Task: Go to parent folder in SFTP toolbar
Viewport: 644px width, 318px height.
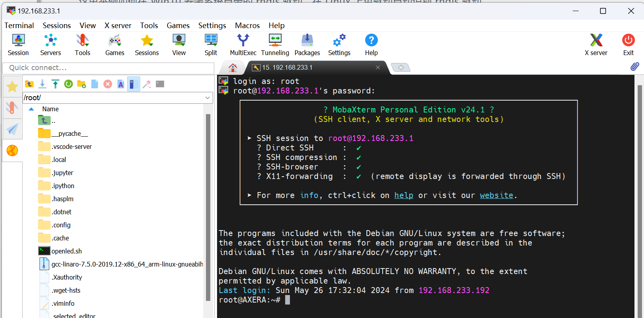Action: 29,84
